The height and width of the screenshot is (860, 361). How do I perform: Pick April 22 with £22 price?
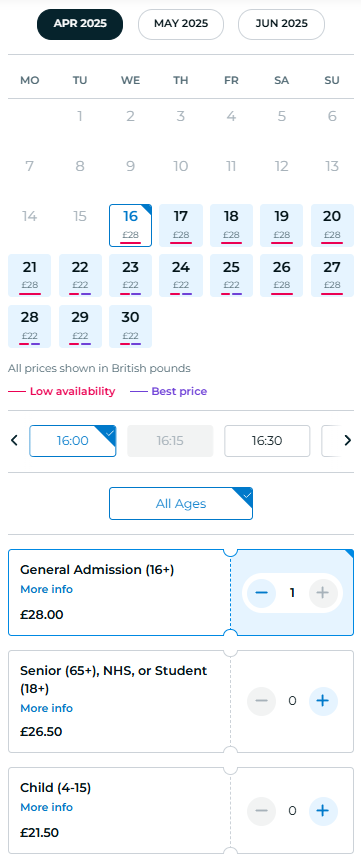point(80,275)
